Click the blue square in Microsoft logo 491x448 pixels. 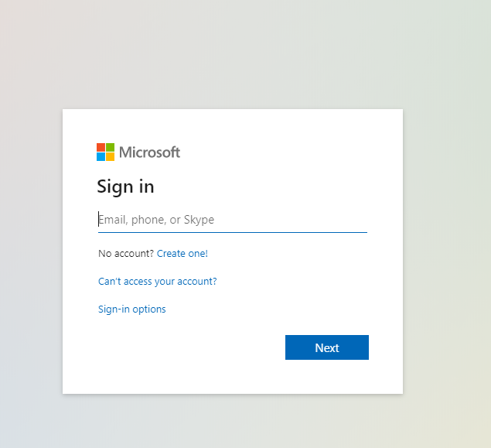(101, 156)
